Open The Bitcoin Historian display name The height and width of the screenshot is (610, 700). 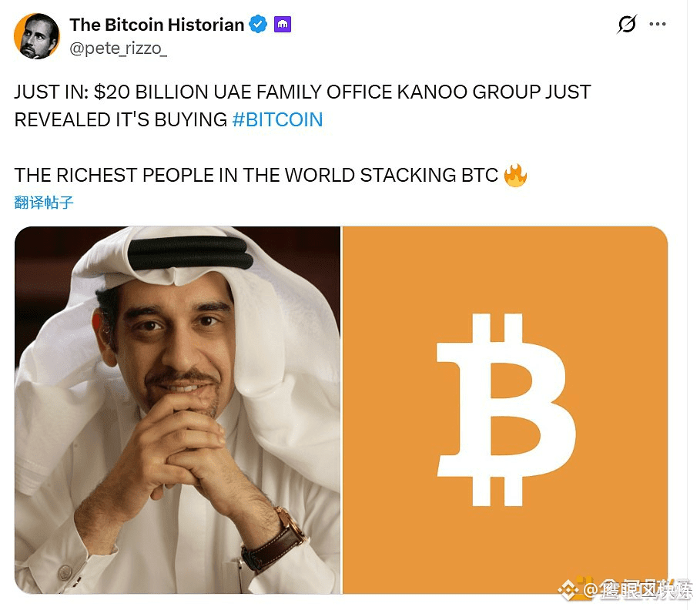(x=156, y=25)
